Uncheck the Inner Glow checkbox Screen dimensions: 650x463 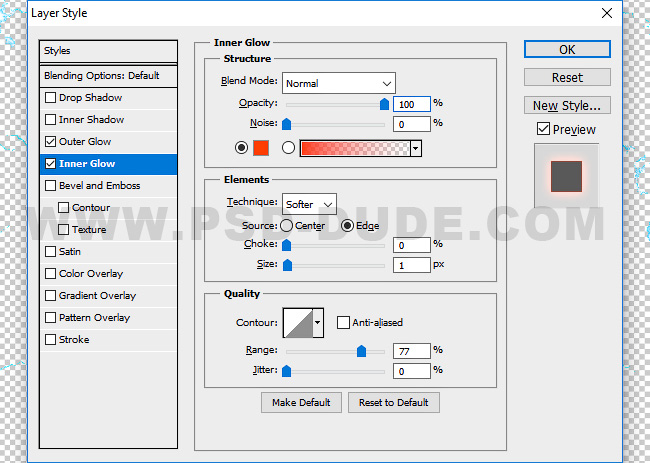coord(50,164)
